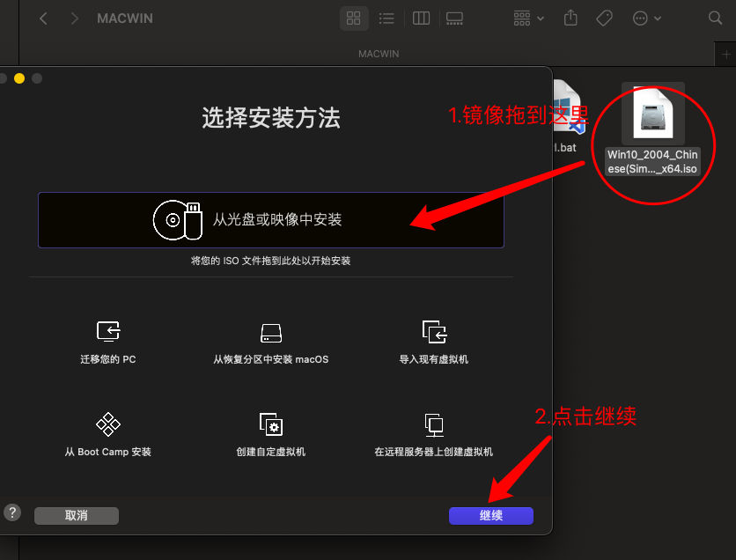Go forward in Finder window
The height and width of the screenshot is (560, 736).
[x=74, y=18]
